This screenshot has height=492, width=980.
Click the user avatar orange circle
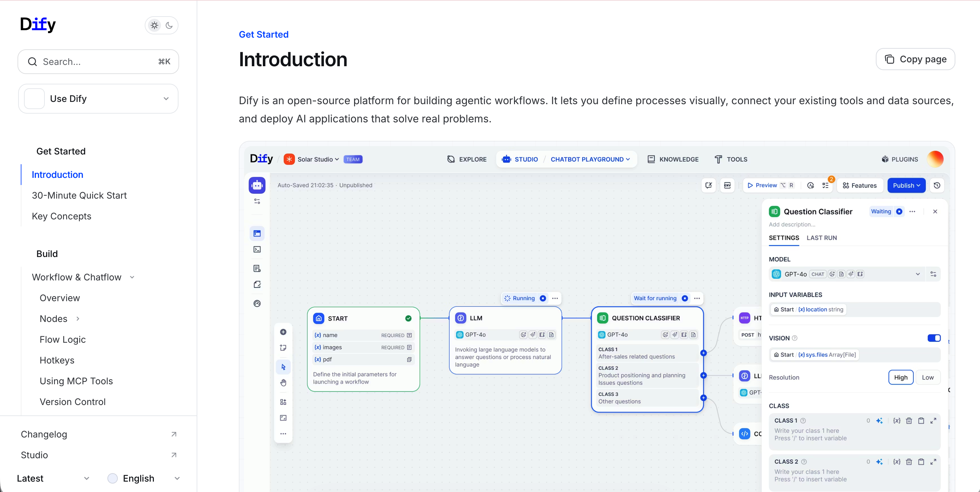[935, 159]
